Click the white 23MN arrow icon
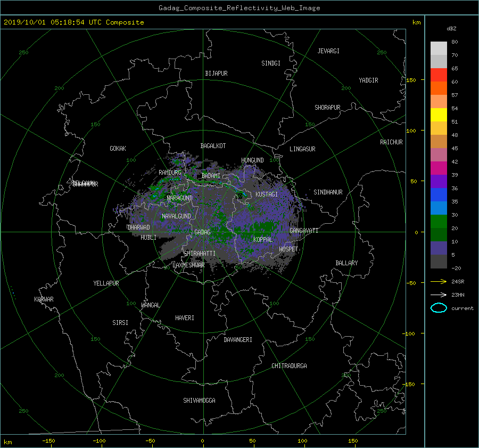Image resolution: width=479 pixels, height=448 pixels. pyautogui.click(x=439, y=295)
